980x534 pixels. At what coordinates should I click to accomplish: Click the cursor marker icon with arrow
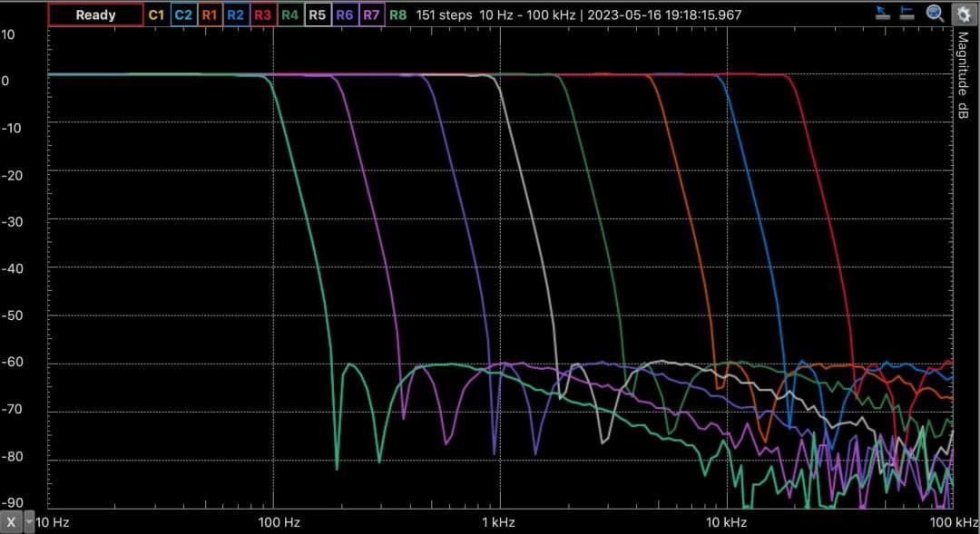pyautogui.click(x=882, y=14)
